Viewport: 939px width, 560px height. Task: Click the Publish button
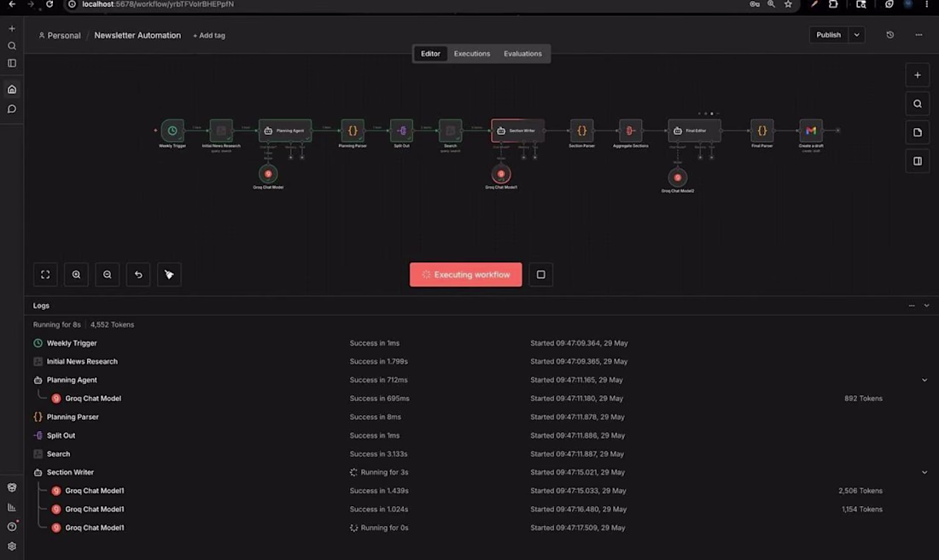(829, 35)
